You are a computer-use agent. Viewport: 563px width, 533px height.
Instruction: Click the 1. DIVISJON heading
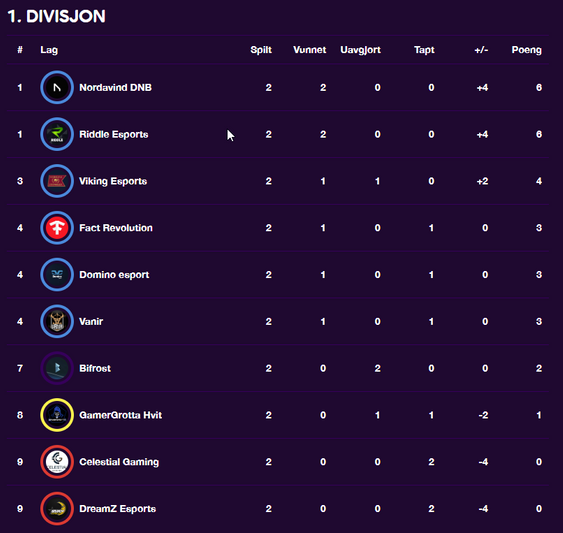[56, 17]
